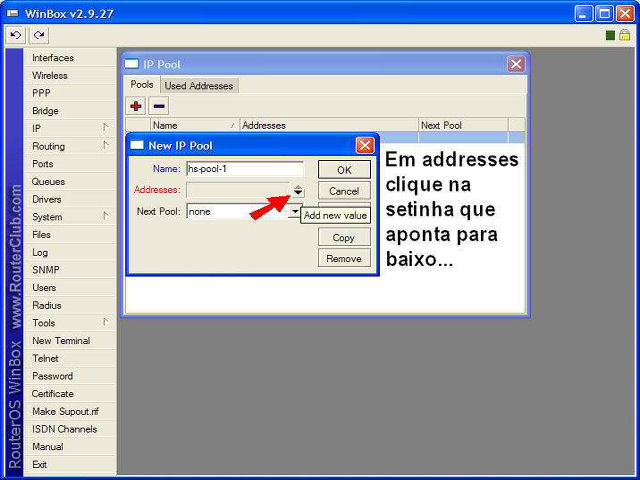The image size is (640, 480).
Task: Open ISDN Channels menu item
Action: click(70, 429)
